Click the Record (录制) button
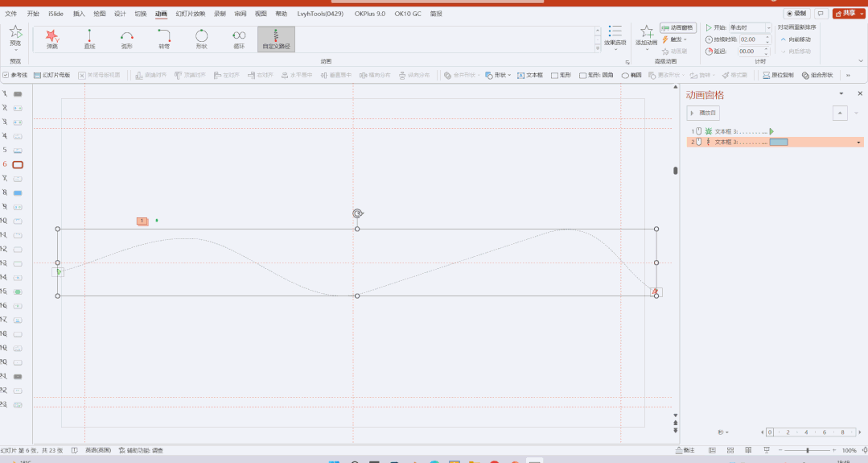 (x=796, y=14)
